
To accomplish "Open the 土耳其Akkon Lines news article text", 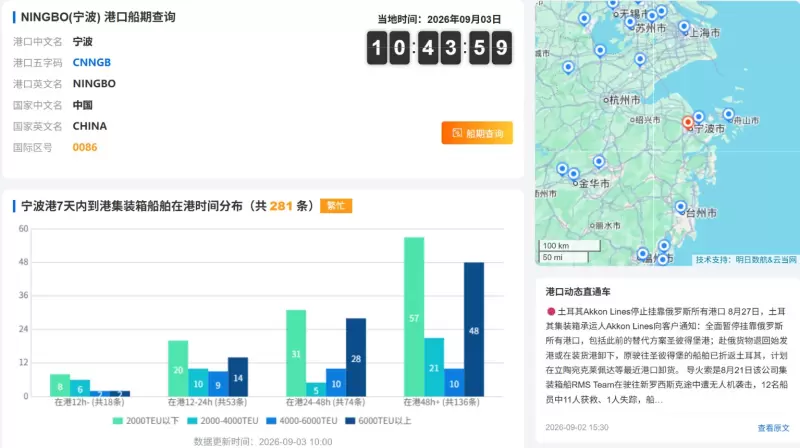I will click(x=666, y=355).
